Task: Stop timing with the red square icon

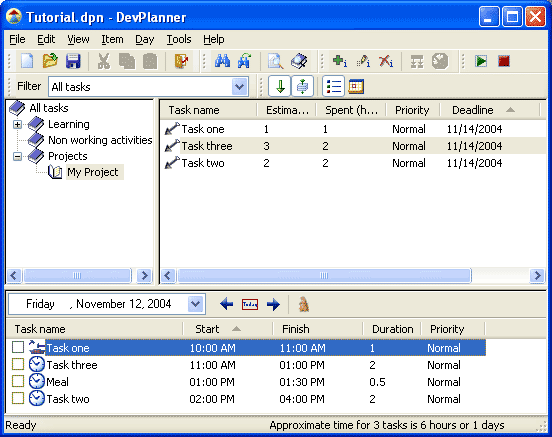Action: pyautogui.click(x=504, y=61)
